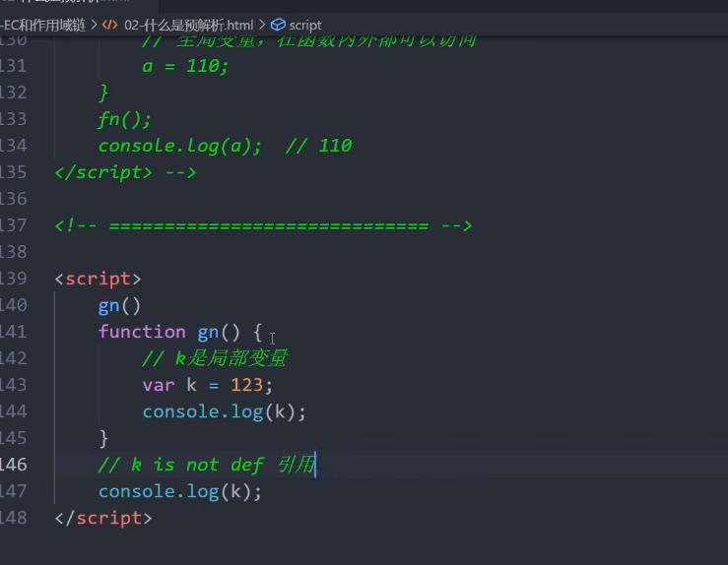The height and width of the screenshot is (565, 728).
Task: Expand chevron after EC和作用域链 breadcrumb
Action: 94,25
